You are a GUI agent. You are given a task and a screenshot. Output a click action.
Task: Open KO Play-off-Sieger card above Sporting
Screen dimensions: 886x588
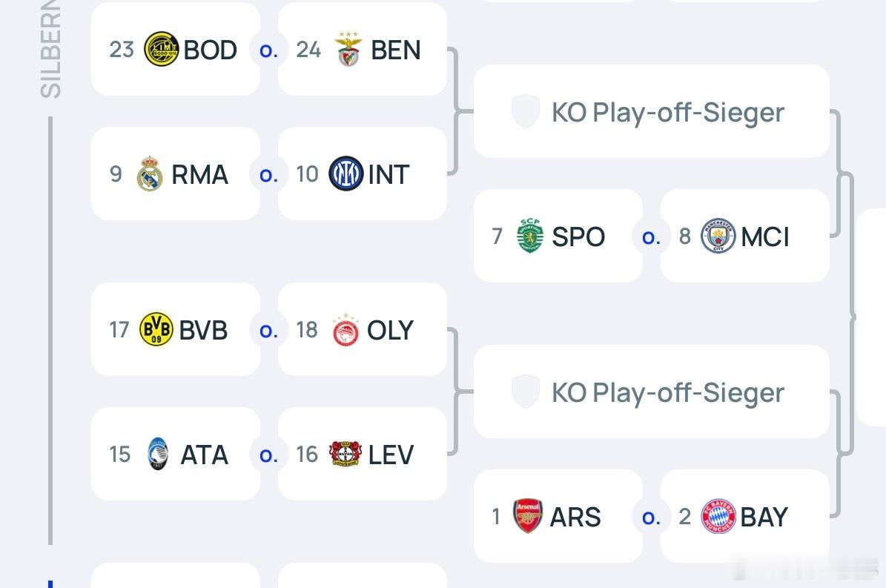pyautogui.click(x=651, y=112)
